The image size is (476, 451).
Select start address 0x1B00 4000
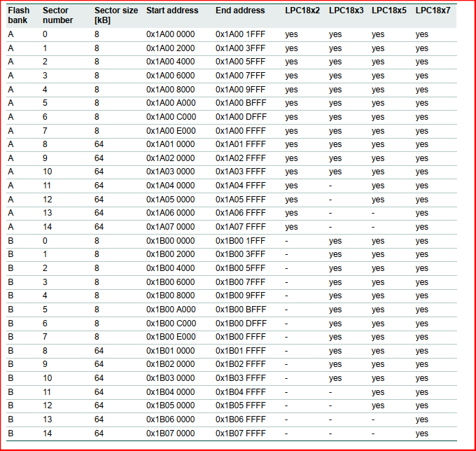coord(170,268)
